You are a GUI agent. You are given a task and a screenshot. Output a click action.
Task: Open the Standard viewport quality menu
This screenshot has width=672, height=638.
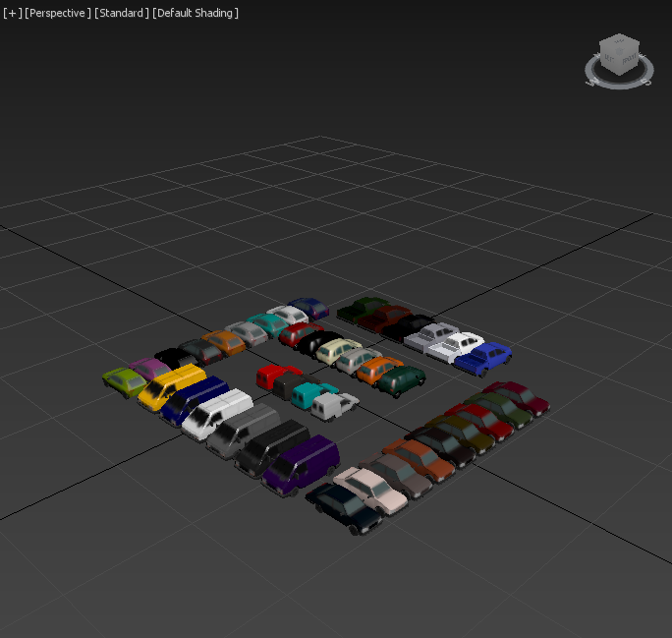click(x=122, y=13)
